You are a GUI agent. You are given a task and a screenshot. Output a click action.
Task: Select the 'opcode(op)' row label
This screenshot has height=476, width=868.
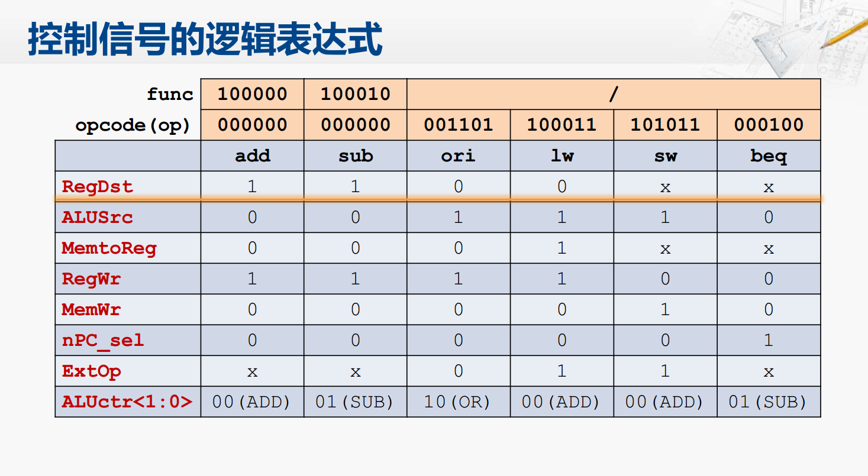(x=133, y=125)
